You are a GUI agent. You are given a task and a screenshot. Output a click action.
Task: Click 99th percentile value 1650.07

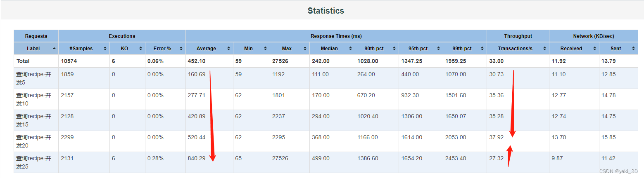456,117
